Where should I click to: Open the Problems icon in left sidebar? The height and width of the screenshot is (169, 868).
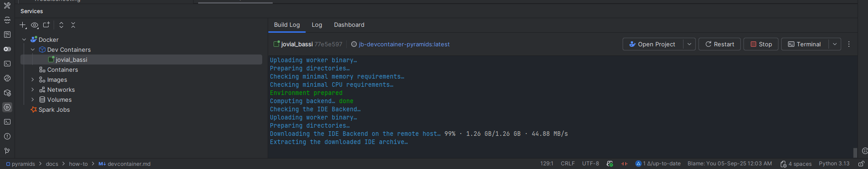[x=7, y=136]
